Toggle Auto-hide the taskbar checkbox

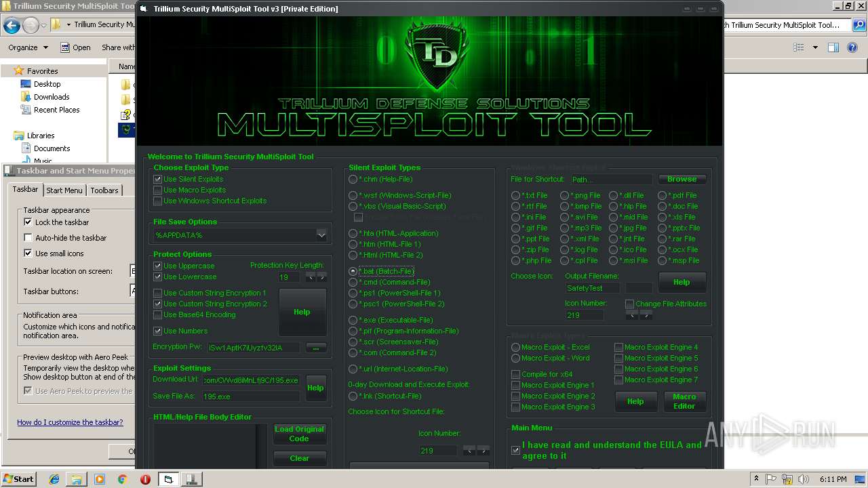28,237
